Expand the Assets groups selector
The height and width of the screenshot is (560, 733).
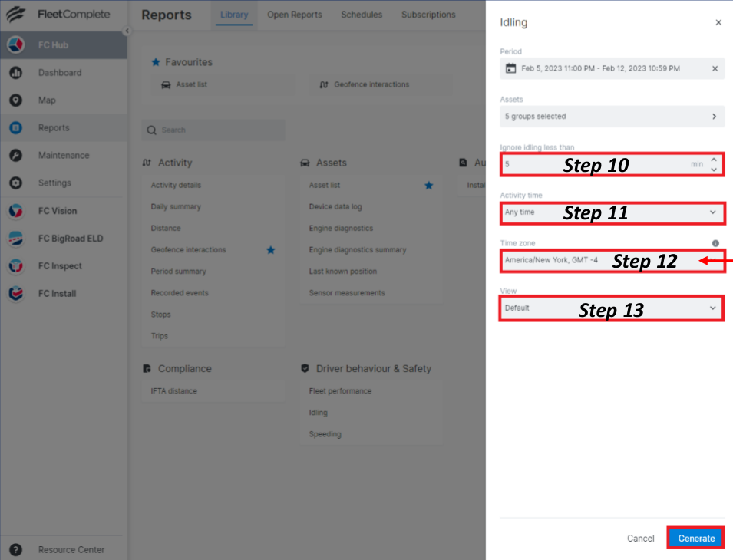pyautogui.click(x=714, y=117)
